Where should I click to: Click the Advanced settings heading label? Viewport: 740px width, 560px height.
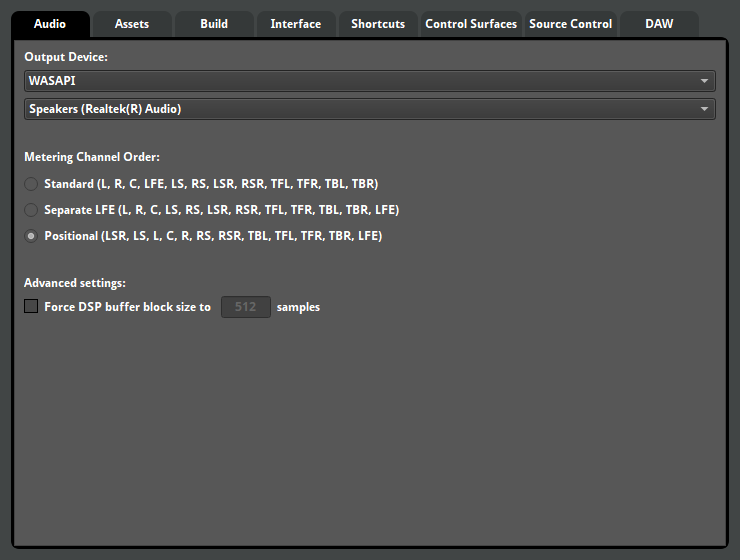75,283
